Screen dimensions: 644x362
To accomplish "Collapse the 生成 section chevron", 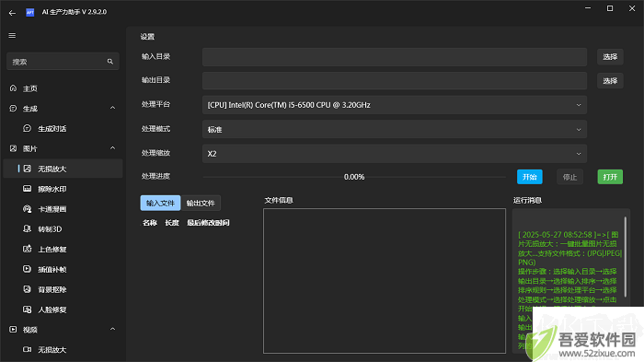I will coord(112,108).
